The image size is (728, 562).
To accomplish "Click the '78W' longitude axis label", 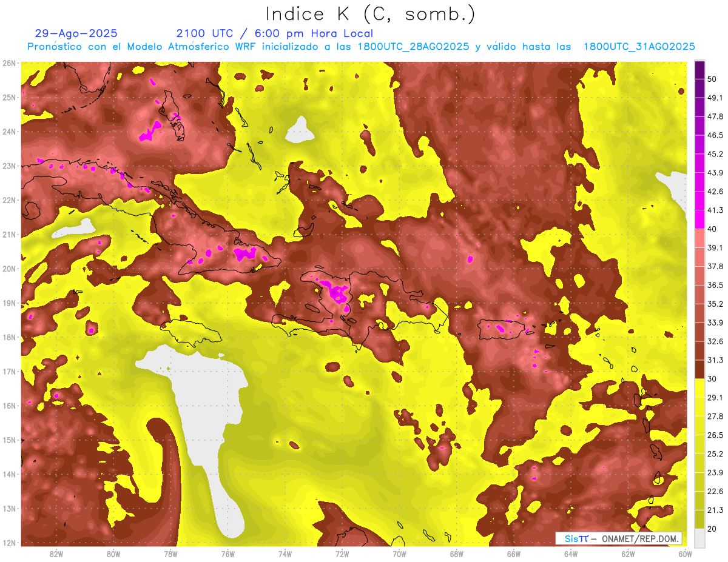I will tap(170, 554).
